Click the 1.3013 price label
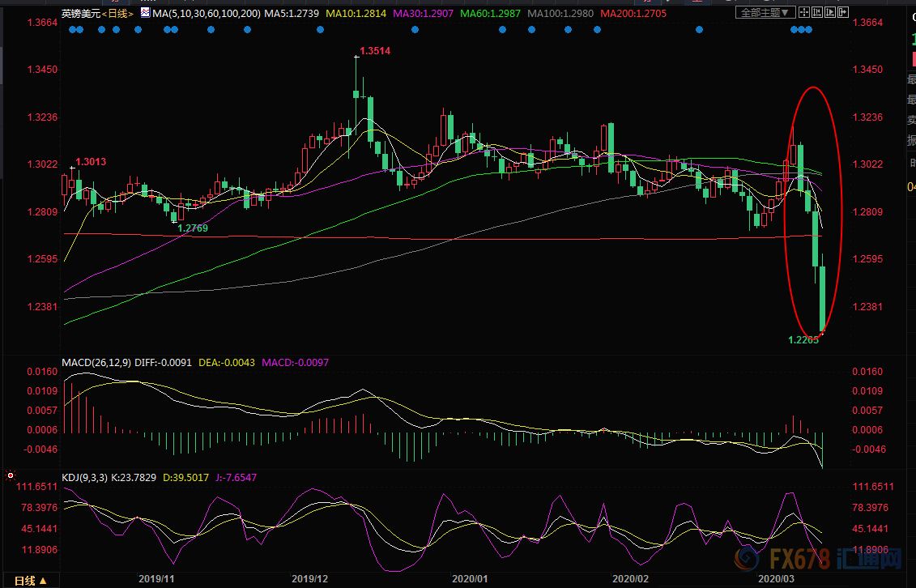The width and height of the screenshot is (916, 588). click(92, 162)
